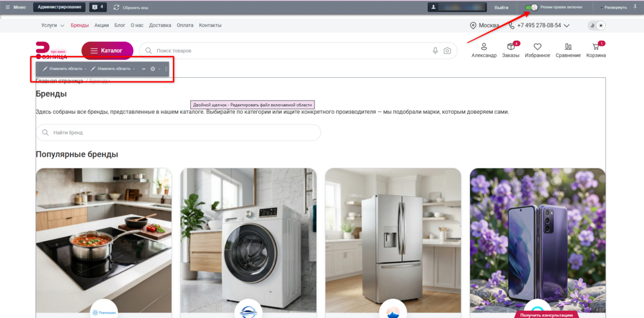The width and height of the screenshot is (644, 318).
Task: Open the refrigerator brand card
Action: coord(393,240)
